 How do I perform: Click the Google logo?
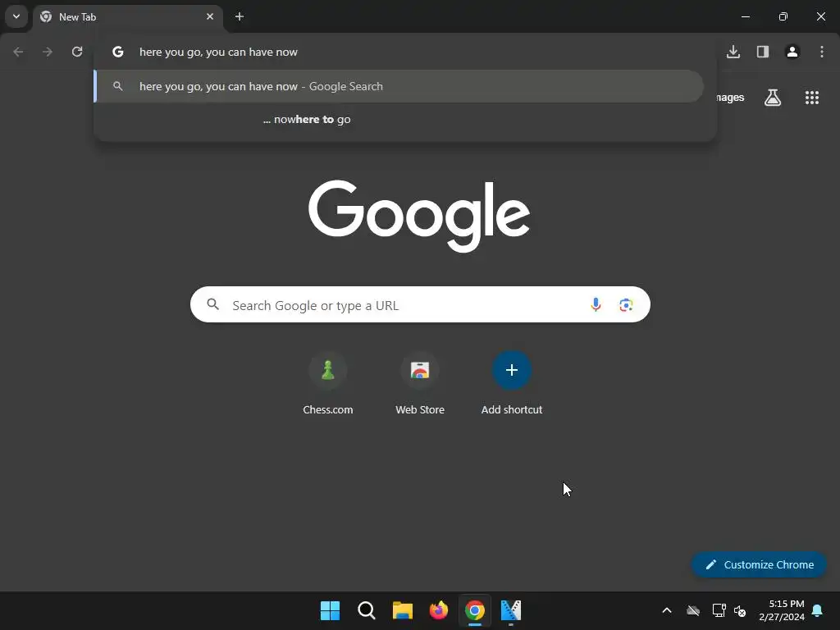pyautogui.click(x=419, y=216)
